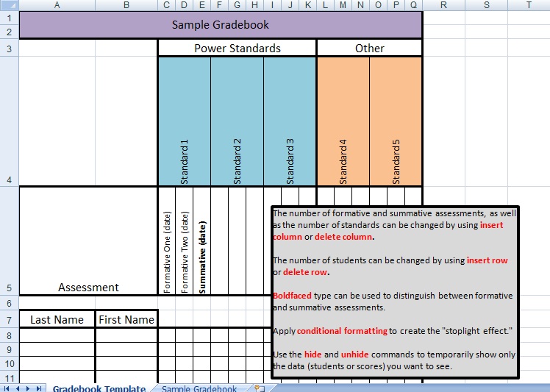Click the Insert Worksheet tab icon
This screenshot has width=550, height=392.
260,388
